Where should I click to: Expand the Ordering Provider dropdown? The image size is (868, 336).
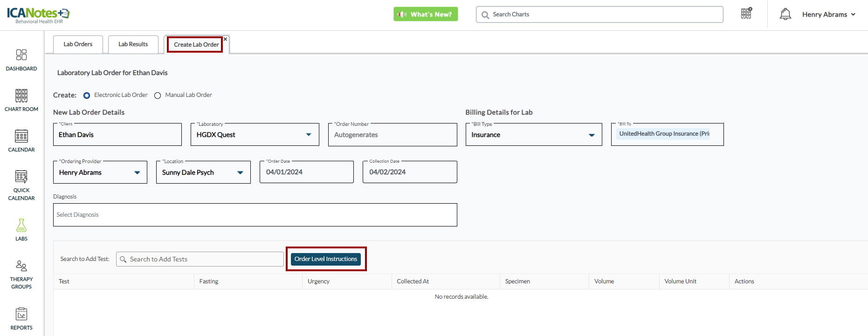point(137,172)
